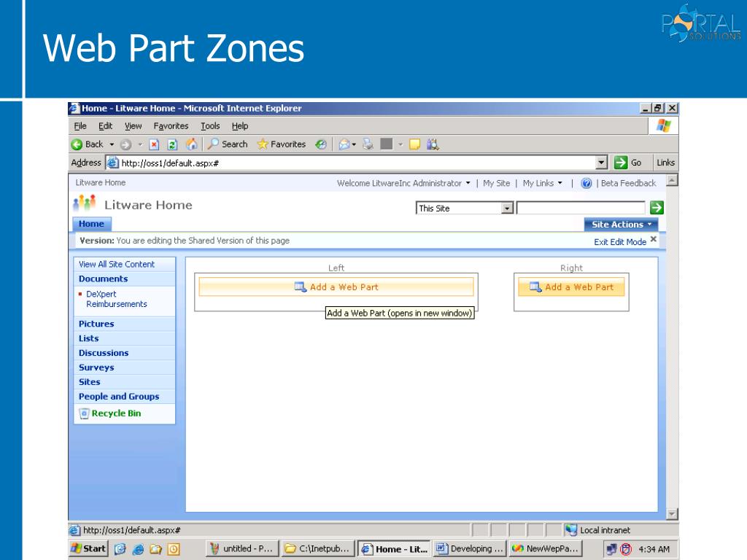The width and height of the screenshot is (747, 560).
Task: Click the Discuss note icon in toolbar
Action: click(414, 144)
